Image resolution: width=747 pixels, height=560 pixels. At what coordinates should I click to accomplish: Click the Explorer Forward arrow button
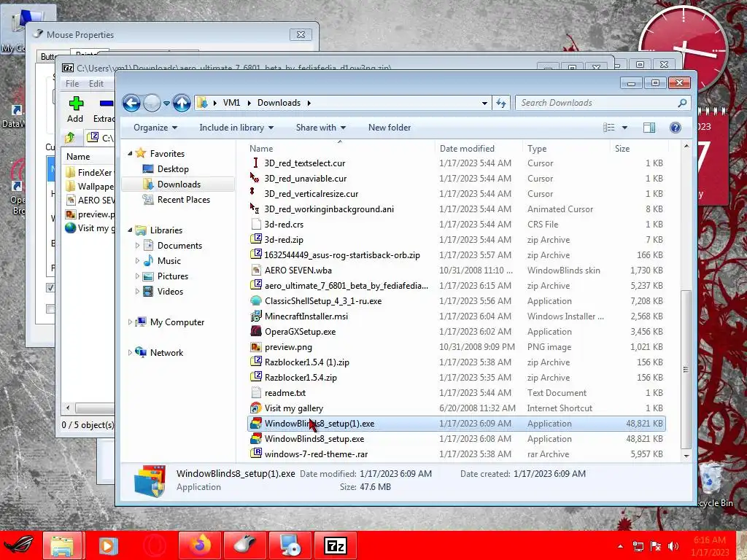tap(152, 103)
